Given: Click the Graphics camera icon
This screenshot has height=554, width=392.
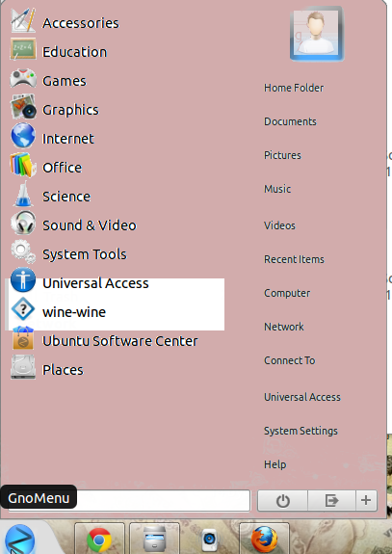Looking at the screenshot, I should (23, 106).
